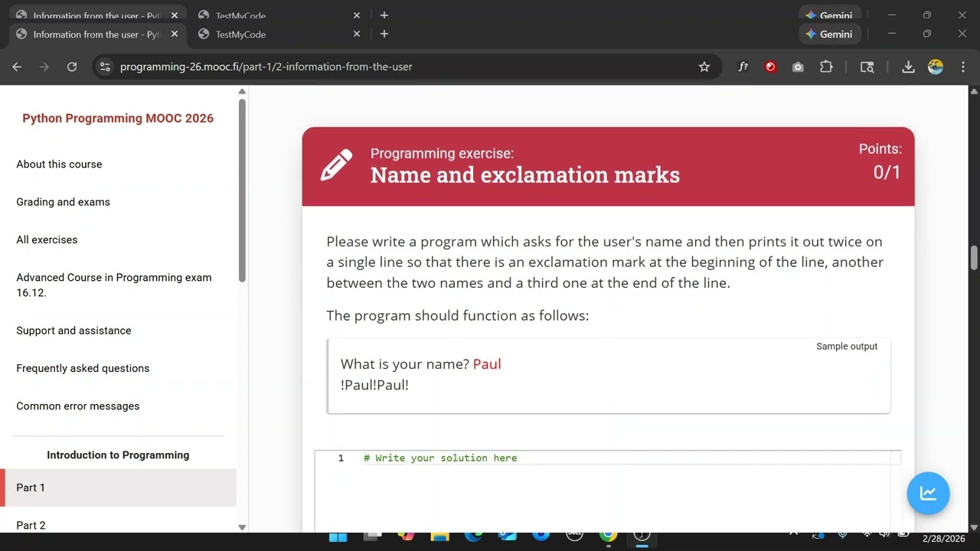Click the address bar URL field
The image size is (980, 551).
406,67
